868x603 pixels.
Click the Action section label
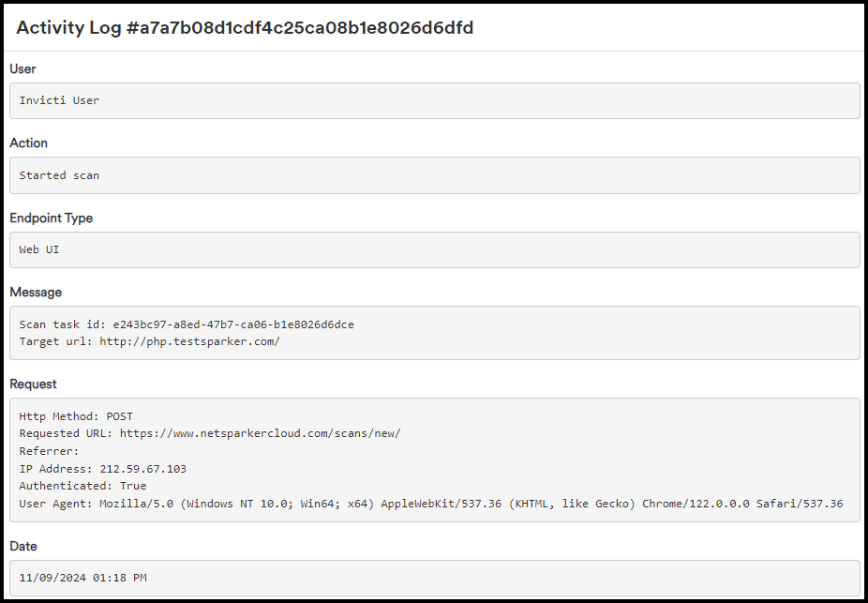(x=27, y=143)
